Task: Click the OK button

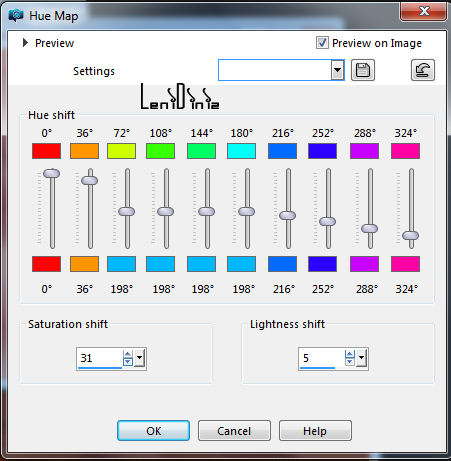Action: (153, 431)
